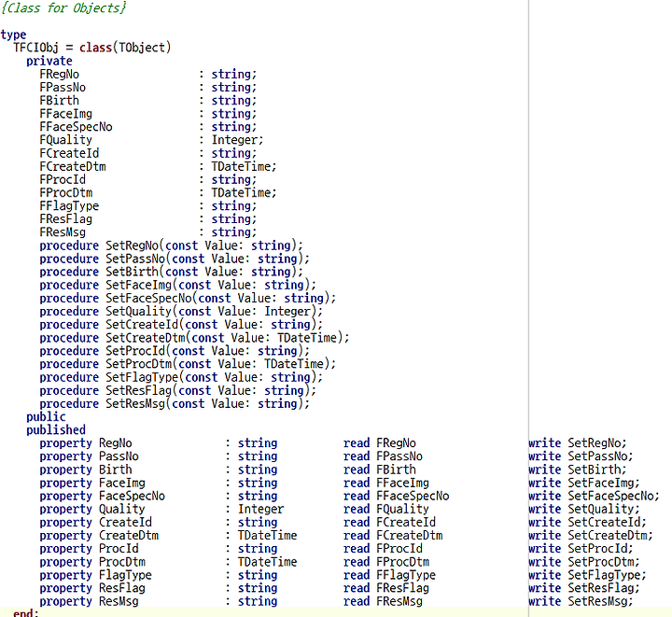The height and width of the screenshot is (617, 672).
Task: Click the field "FCreateDtm" declaration
Action: click(73, 167)
